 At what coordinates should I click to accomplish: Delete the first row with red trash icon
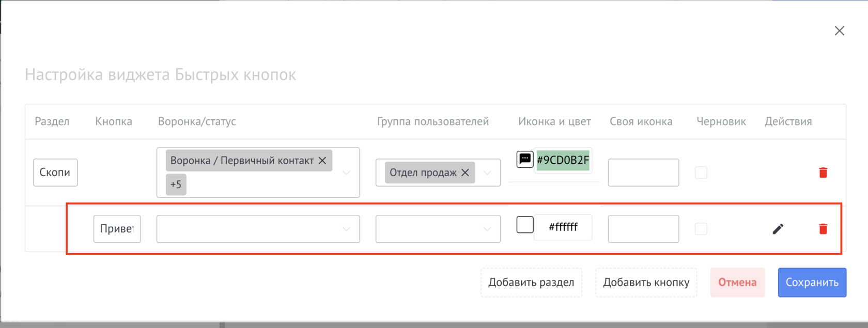coord(823,173)
